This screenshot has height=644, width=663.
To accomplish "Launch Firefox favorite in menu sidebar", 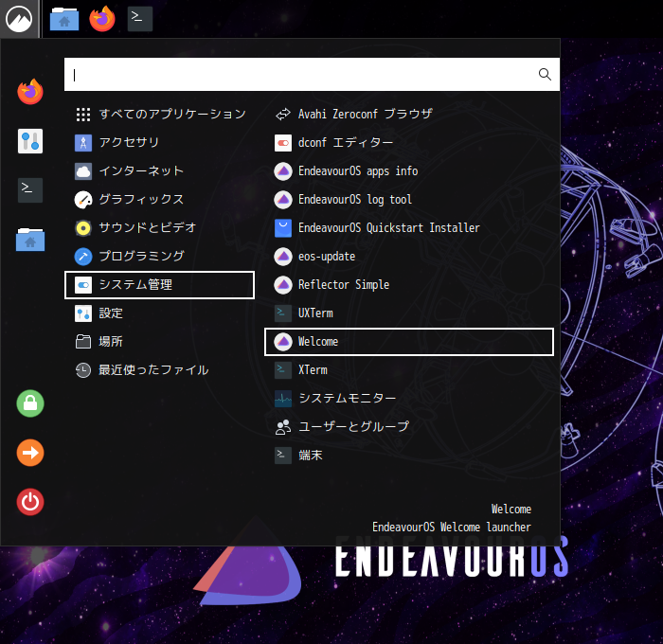I will [x=30, y=91].
